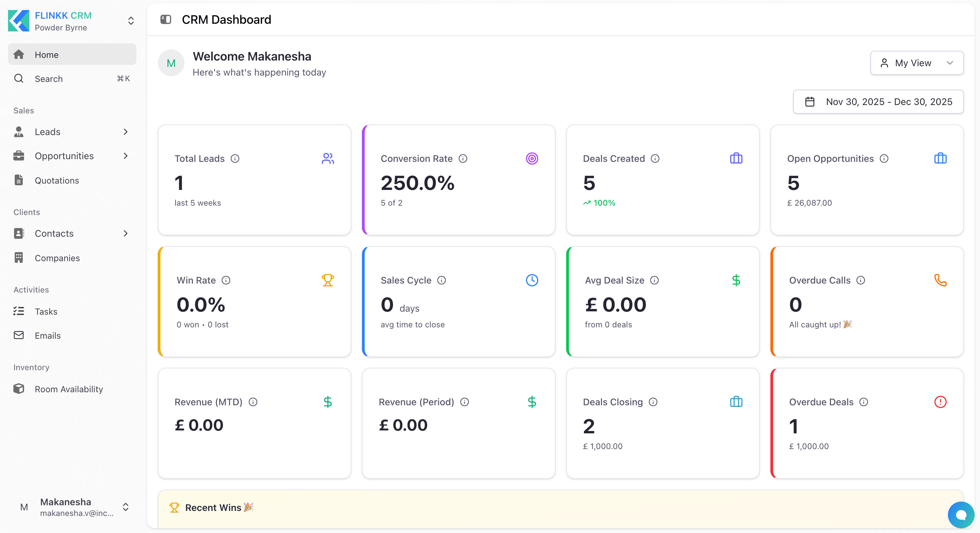Viewport: 980px width, 533px height.
Task: Click the Deals Closing briefcase icon
Action: click(x=736, y=402)
